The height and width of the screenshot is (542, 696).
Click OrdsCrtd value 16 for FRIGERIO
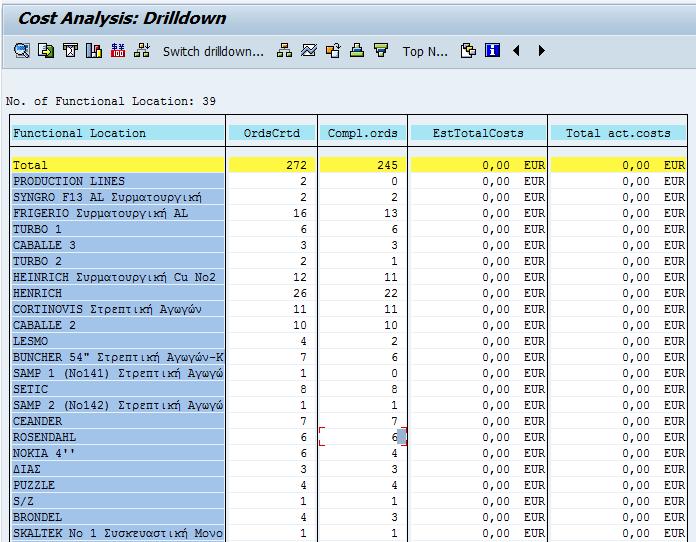(x=300, y=213)
